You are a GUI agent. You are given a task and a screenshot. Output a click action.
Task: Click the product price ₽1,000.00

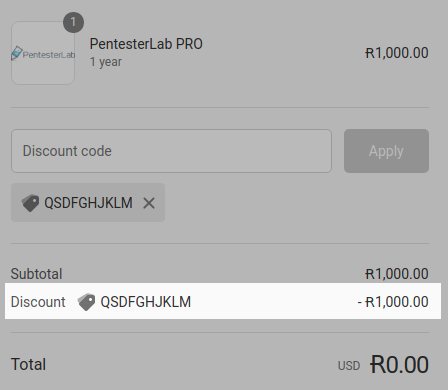coord(397,53)
